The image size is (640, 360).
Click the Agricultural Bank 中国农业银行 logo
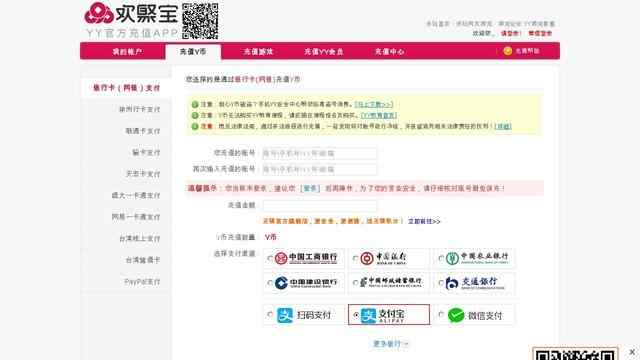(477, 258)
